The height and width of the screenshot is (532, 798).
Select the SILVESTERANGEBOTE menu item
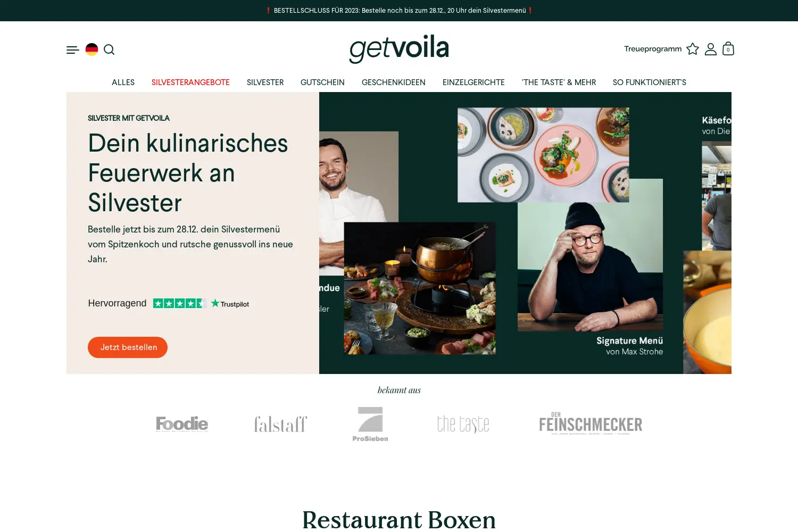tap(190, 82)
